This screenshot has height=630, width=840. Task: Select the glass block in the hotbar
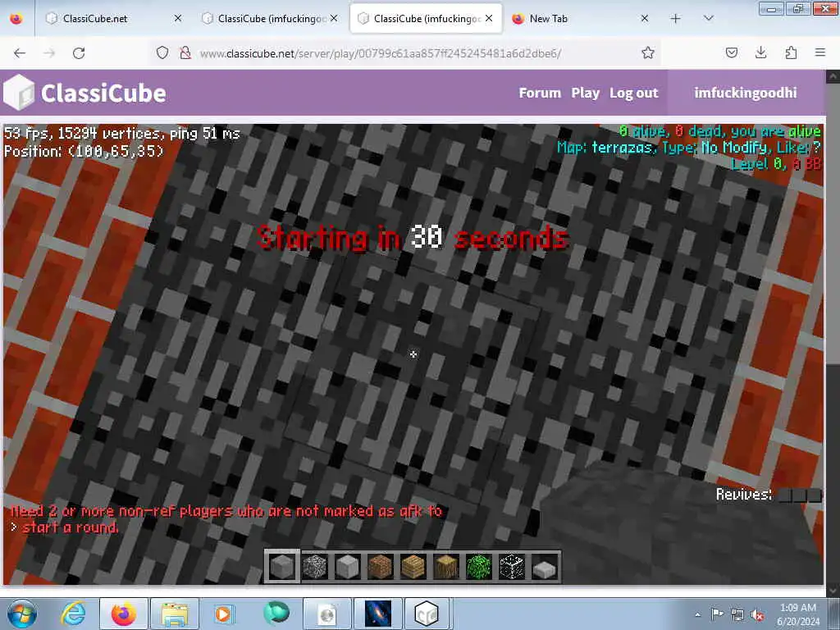point(512,566)
